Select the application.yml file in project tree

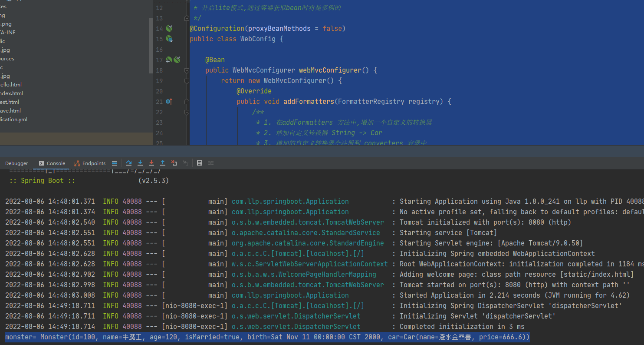pos(14,119)
